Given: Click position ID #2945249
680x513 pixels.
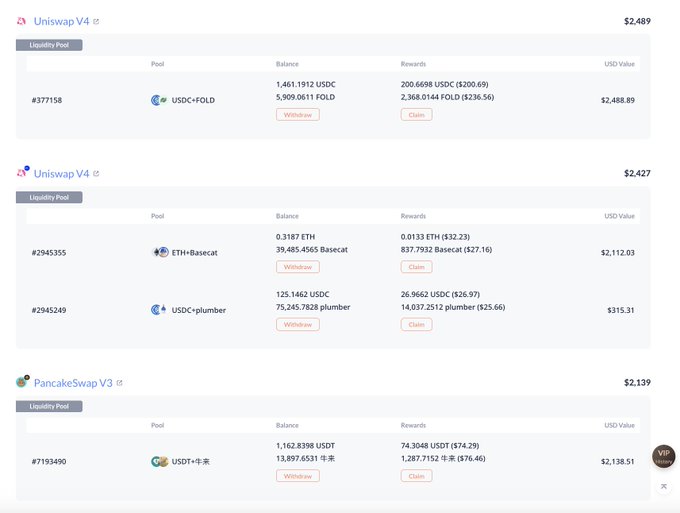Looking at the screenshot, I should click(49, 310).
